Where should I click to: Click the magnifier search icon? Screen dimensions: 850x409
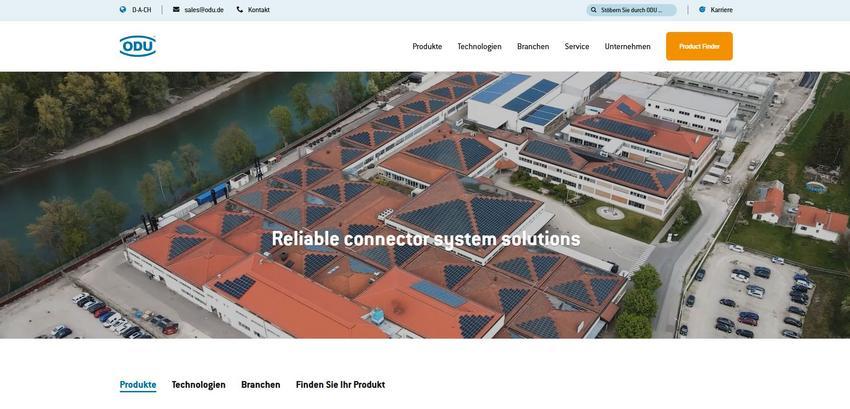point(594,10)
